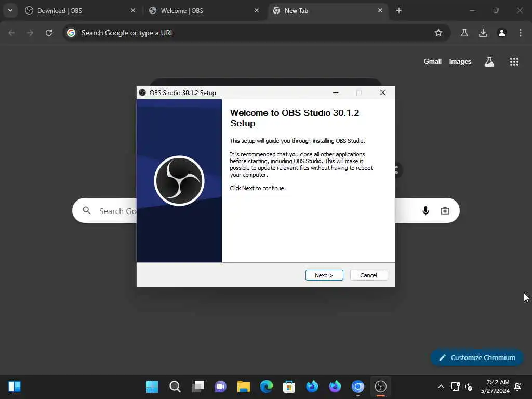Reload the current page

pyautogui.click(x=49, y=33)
